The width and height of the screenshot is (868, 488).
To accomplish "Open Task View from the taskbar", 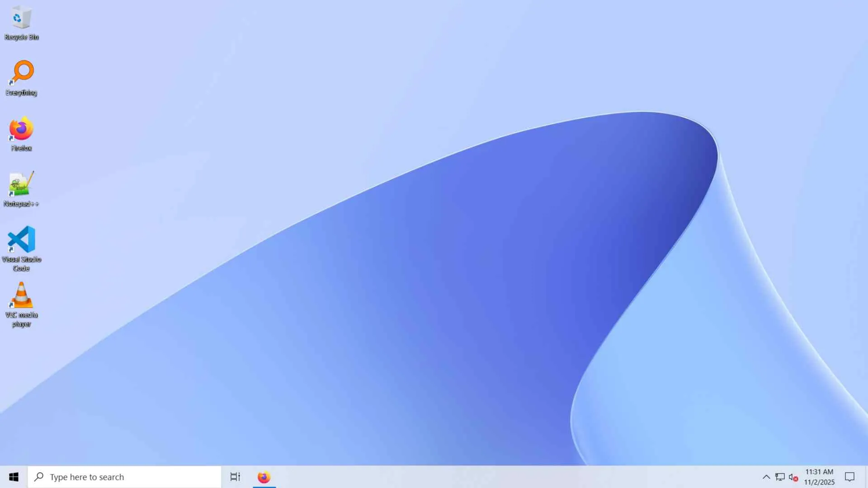I will pyautogui.click(x=235, y=477).
